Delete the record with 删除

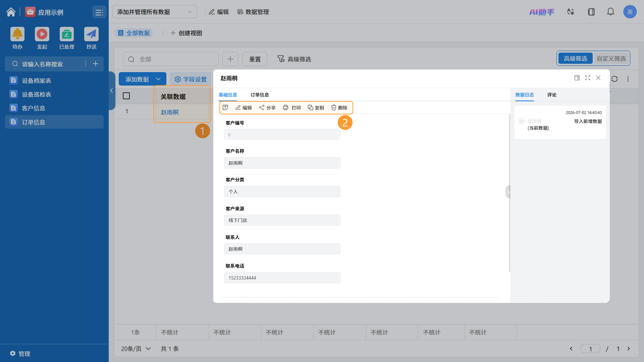click(x=339, y=108)
